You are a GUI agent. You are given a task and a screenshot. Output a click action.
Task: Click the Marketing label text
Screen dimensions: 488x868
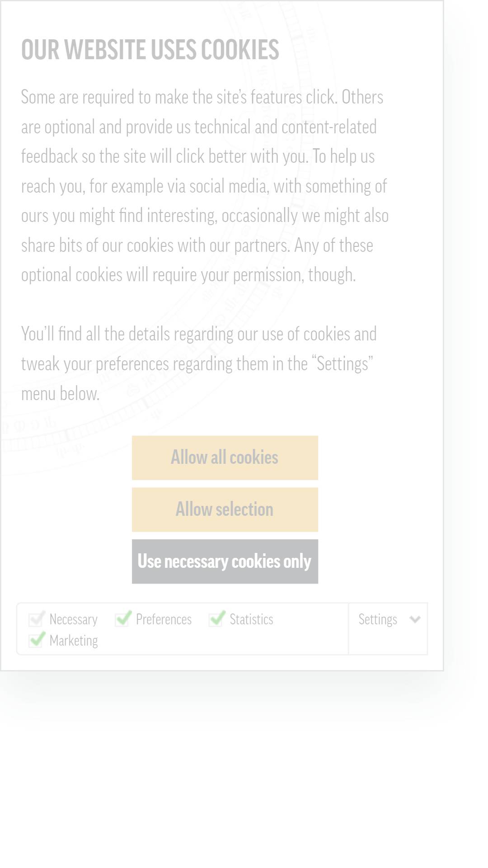pos(74,641)
